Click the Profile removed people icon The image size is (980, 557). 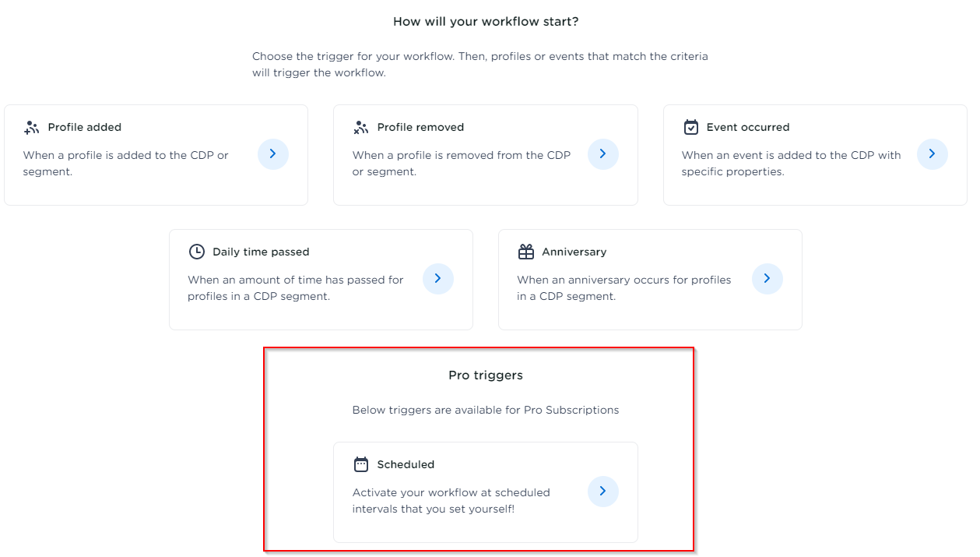(361, 128)
